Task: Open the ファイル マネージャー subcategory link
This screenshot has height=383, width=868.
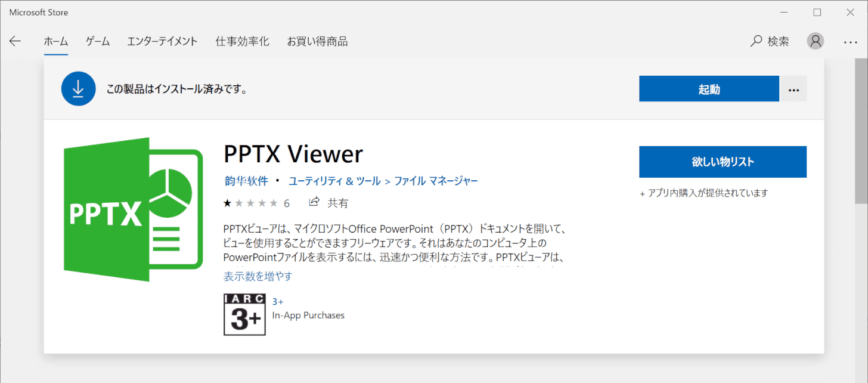Action: click(x=436, y=181)
